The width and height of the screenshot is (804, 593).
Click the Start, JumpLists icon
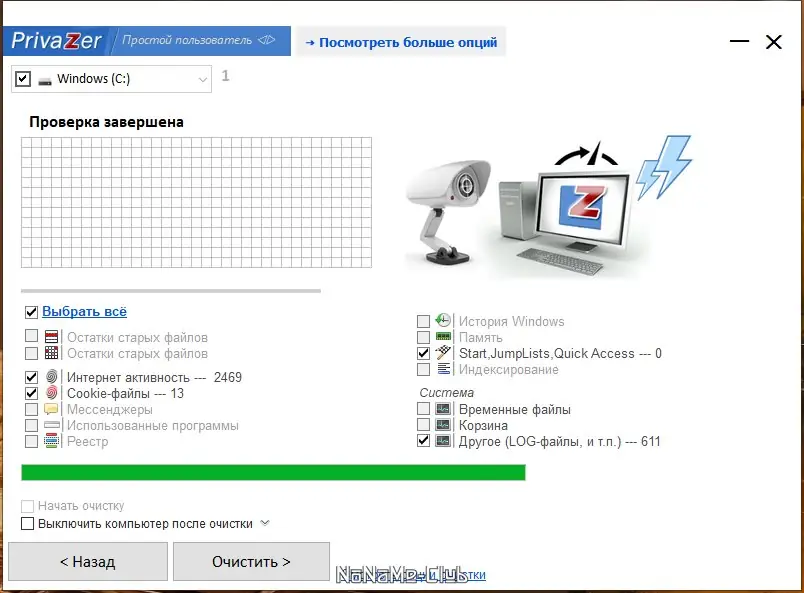443,353
